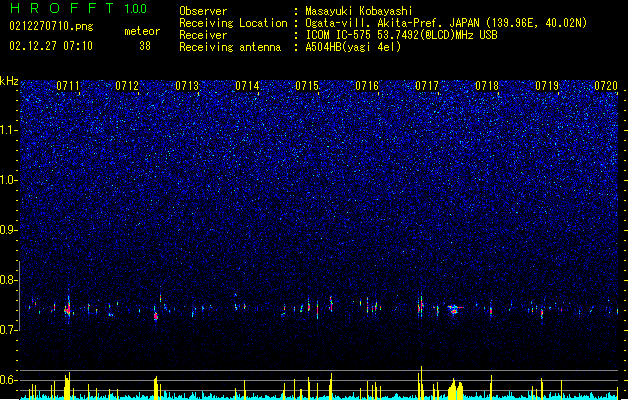Click the 0.8 kHz axis label

click(x=8, y=280)
